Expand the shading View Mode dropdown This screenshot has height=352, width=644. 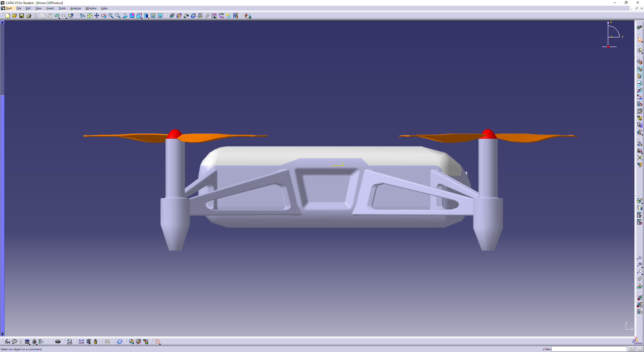pos(149,18)
